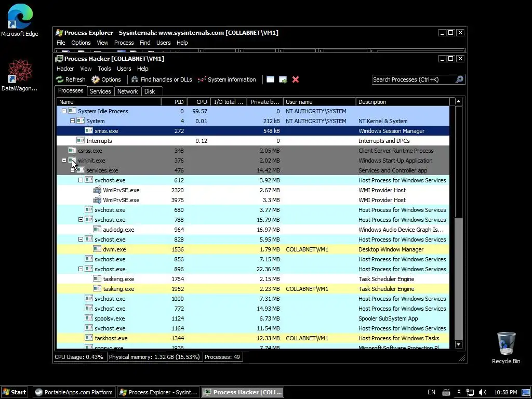Click Find handles or DLLs
The image size is (532, 399).
(x=162, y=79)
